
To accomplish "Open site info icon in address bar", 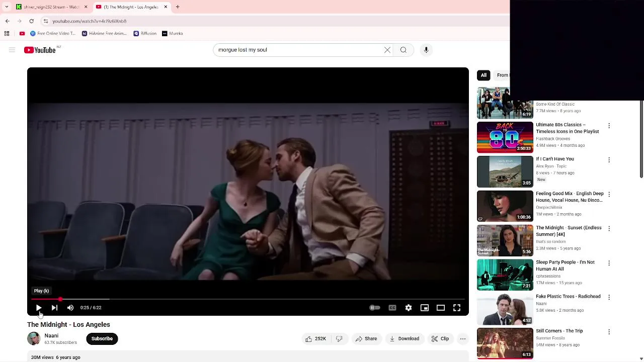I will pos(46,21).
